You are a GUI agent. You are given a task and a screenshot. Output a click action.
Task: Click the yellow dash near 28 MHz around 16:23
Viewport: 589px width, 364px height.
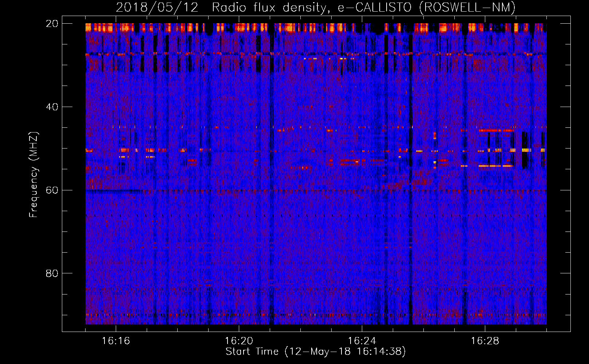[x=343, y=58]
